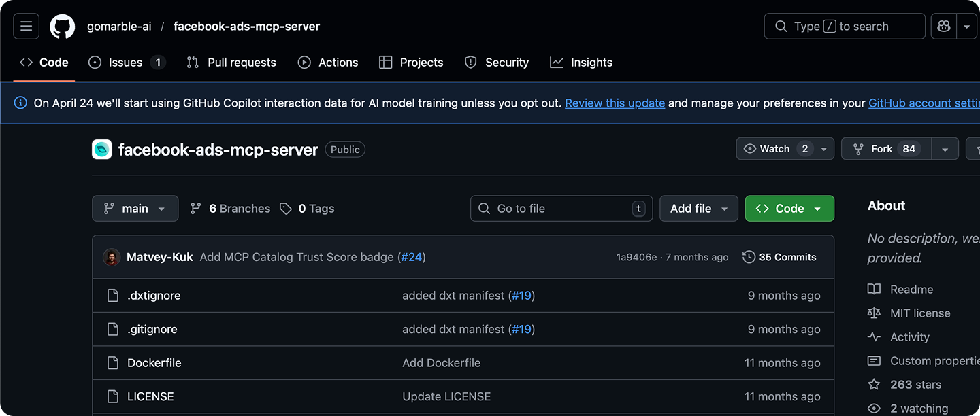
Task: Click the Issues count badge showing 1
Action: [158, 63]
